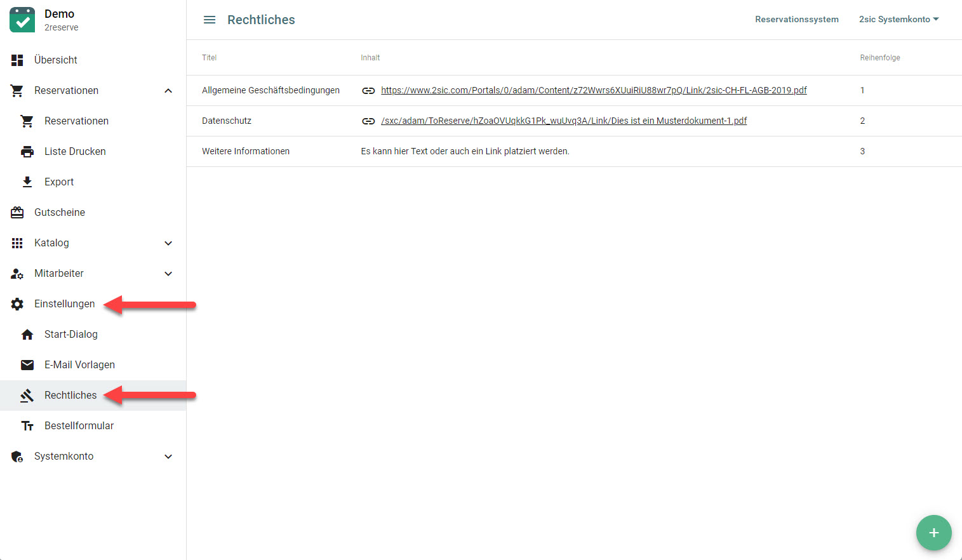Open the 2sic AGB 2019 PDF link

(593, 90)
